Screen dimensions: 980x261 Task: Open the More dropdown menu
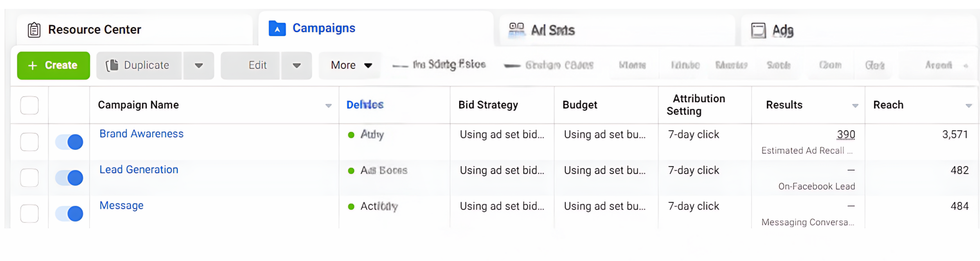[x=351, y=65]
